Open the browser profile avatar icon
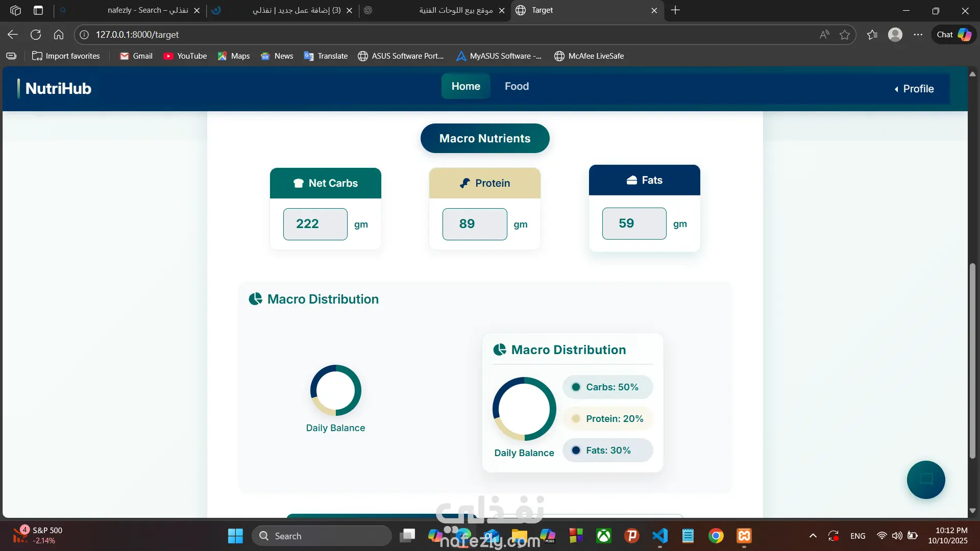 click(x=895, y=35)
